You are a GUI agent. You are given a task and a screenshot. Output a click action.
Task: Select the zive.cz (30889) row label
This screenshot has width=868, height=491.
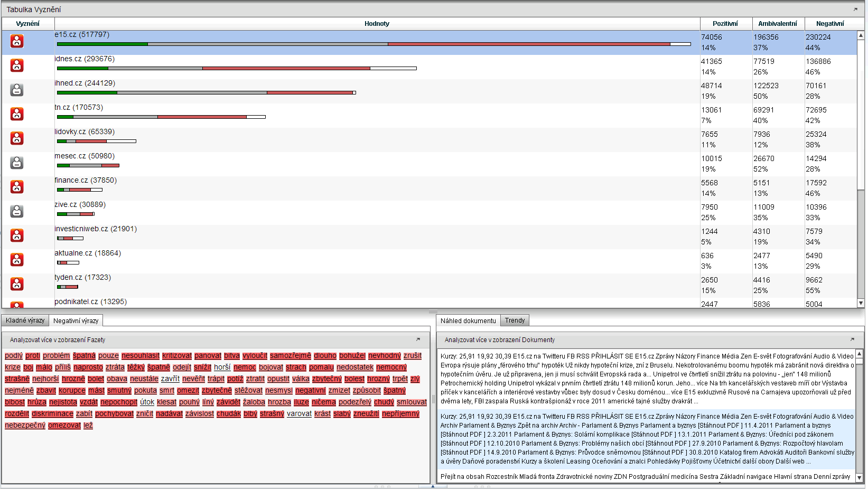point(80,205)
